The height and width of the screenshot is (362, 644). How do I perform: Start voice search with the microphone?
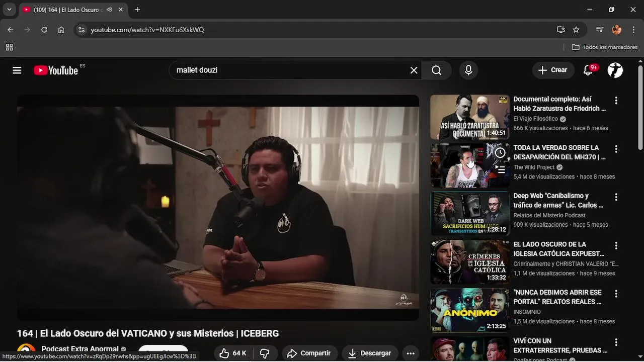pyautogui.click(x=468, y=70)
